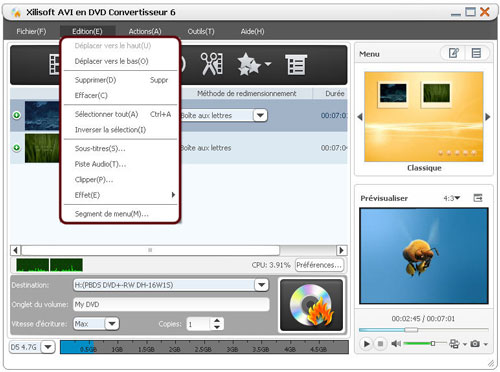
Task: Expand first row resize method dropdown
Action: pos(260,116)
